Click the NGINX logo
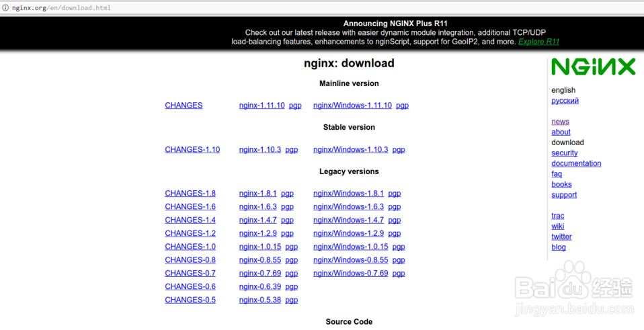The height and width of the screenshot is (330, 644). pos(593,67)
